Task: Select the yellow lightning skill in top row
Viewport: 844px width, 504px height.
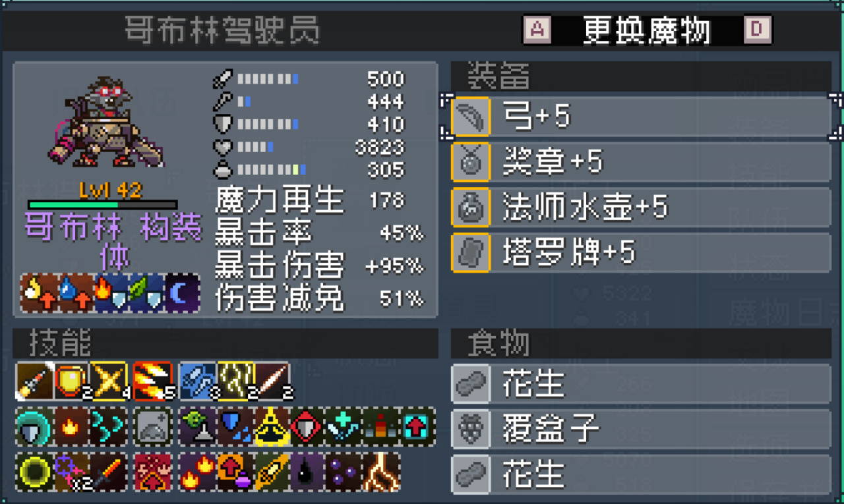Action: point(235,380)
